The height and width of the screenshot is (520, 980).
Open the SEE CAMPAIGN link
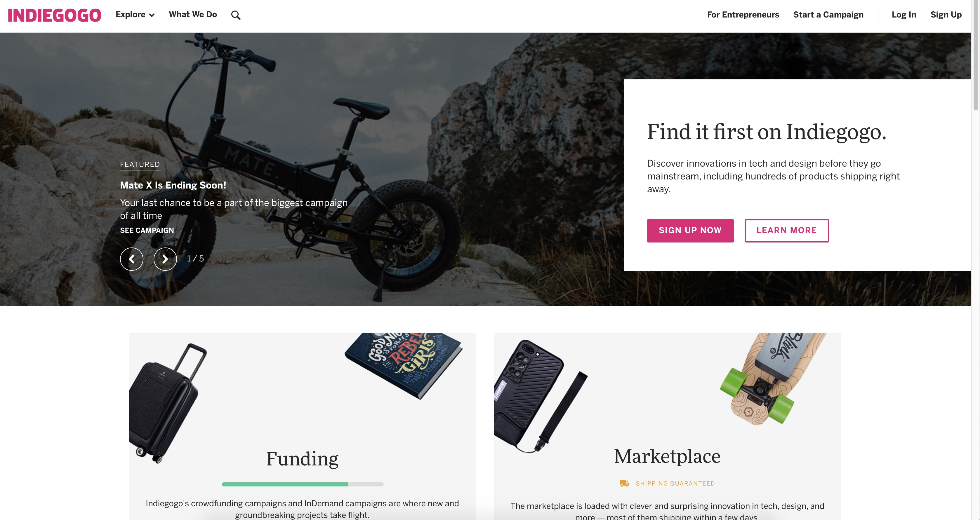tap(147, 230)
